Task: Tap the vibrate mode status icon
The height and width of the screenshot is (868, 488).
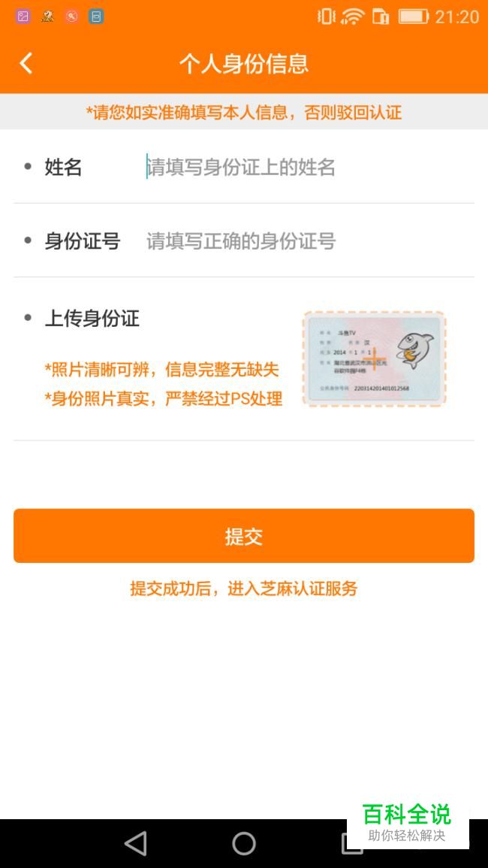Action: pyautogui.click(x=326, y=17)
